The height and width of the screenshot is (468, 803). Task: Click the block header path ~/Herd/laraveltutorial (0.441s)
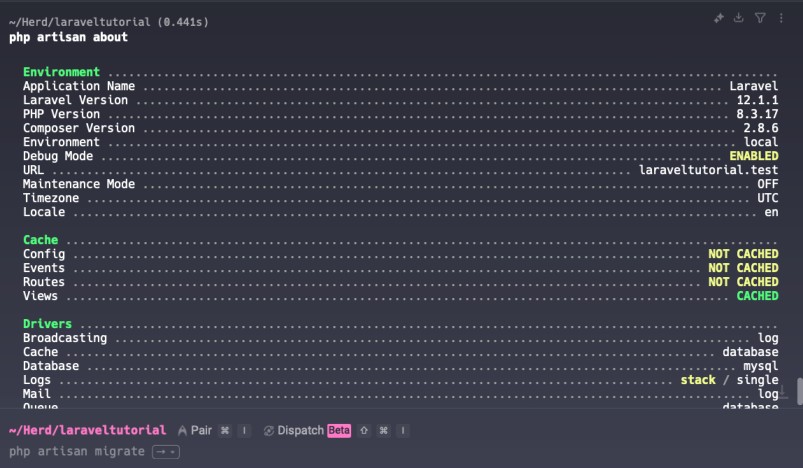[x=109, y=22]
